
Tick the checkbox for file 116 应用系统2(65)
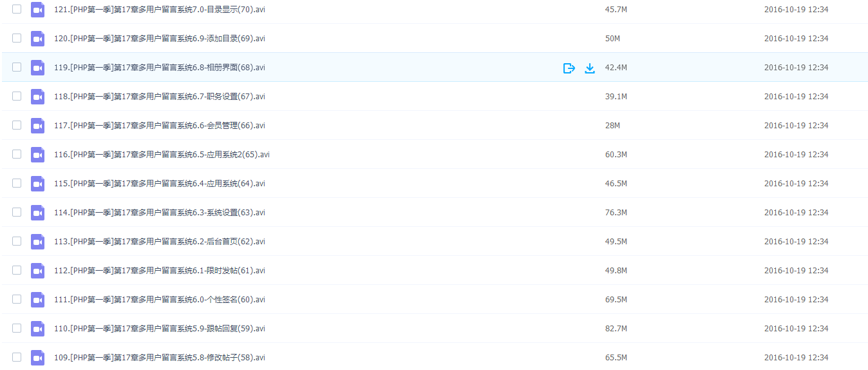click(17, 154)
